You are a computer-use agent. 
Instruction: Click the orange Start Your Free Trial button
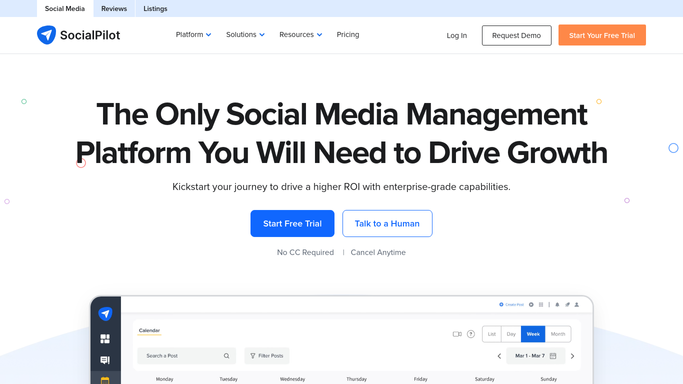602,35
